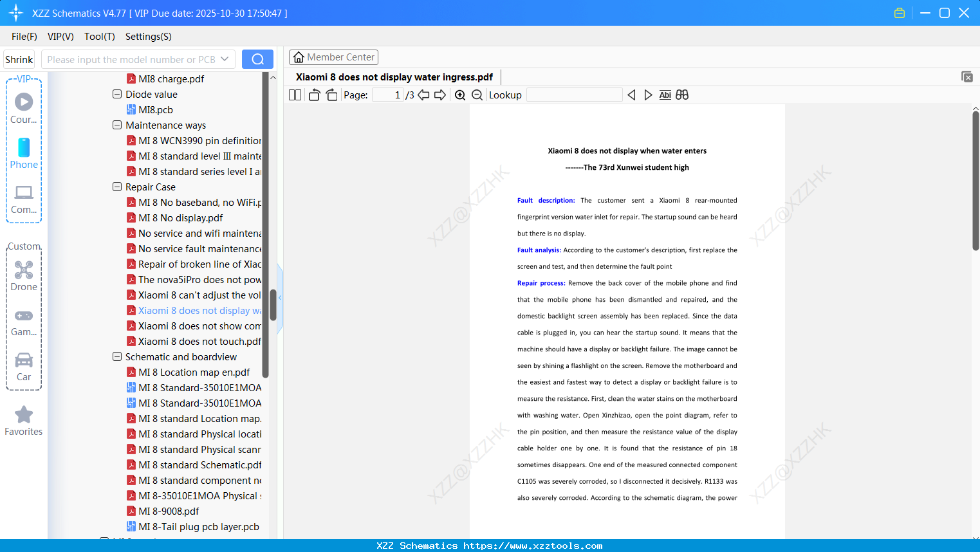Open Repair of broken line of Xiaomi file
Viewport: 980px width, 552px height.
tap(194, 264)
